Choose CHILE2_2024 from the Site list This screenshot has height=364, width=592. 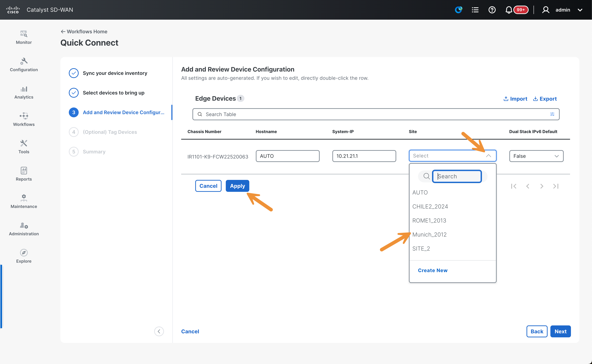pos(430,206)
